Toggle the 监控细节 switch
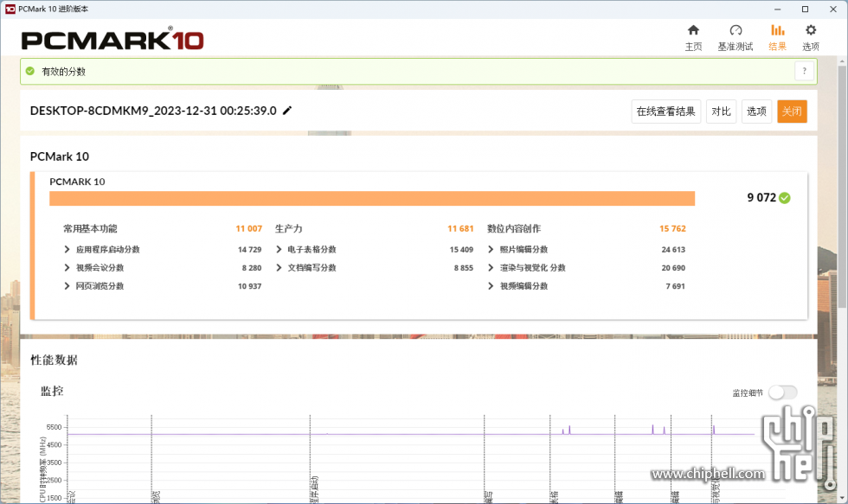Viewport: 848px width, 504px height. 783,392
